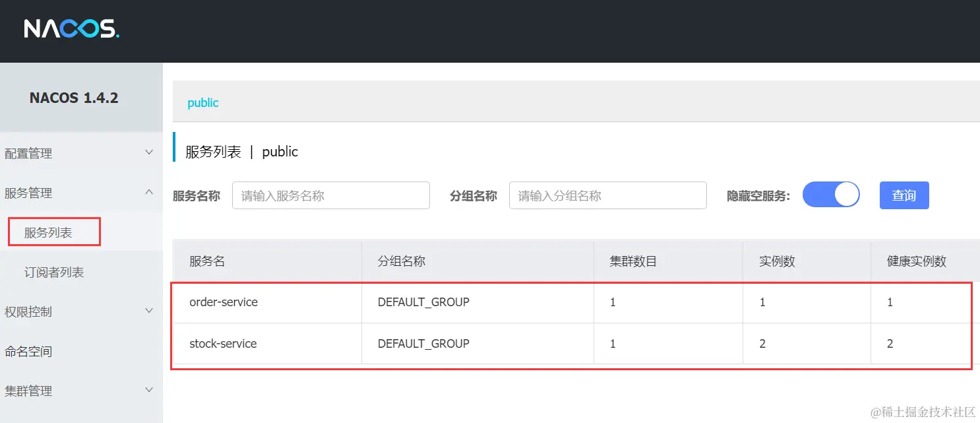
Task: Open 服务列表 in the sidebar
Action: 48,232
